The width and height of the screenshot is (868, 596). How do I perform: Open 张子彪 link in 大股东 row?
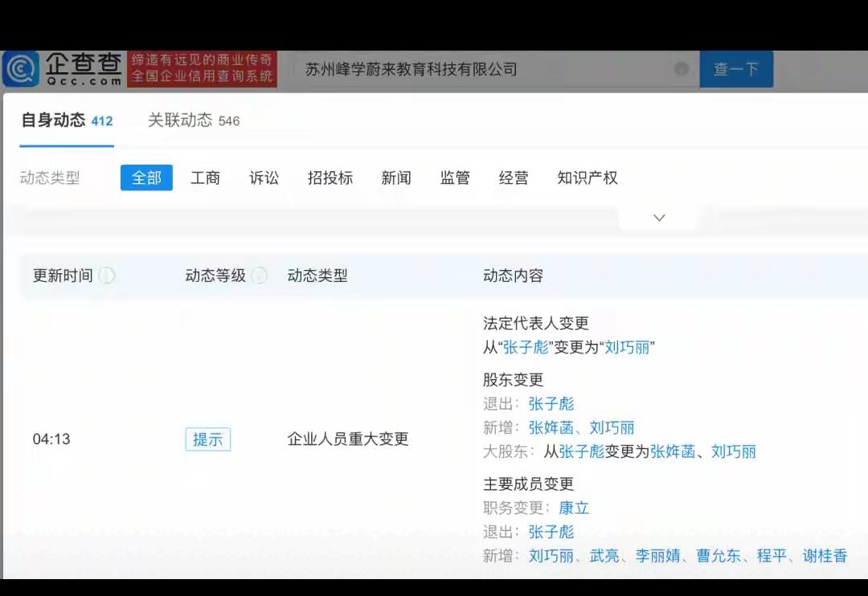tap(582, 451)
